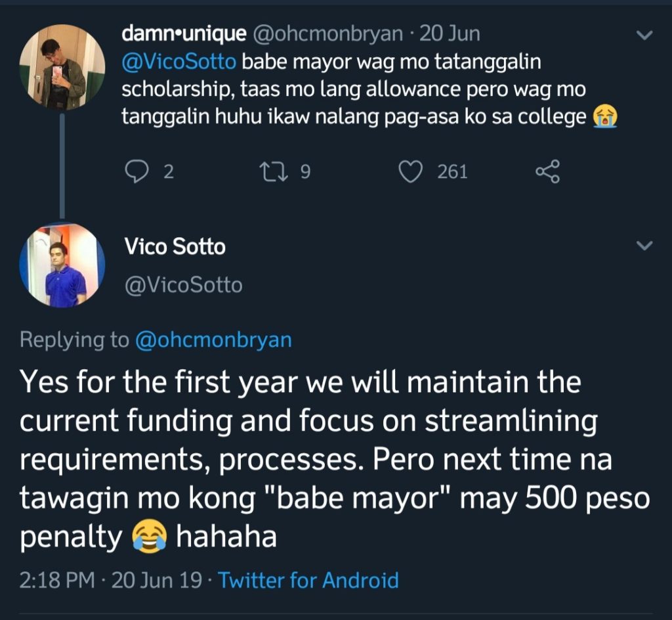Image resolution: width=672 pixels, height=620 pixels.
Task: Click the Vico Sotto display name
Action: coord(175,247)
